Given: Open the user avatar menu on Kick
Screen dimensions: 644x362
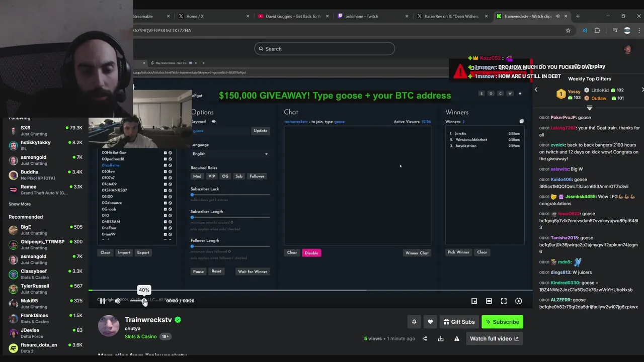Looking at the screenshot, I should pos(627,49).
